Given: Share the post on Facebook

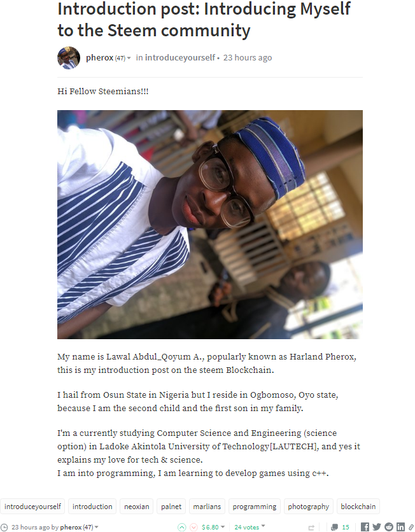Looking at the screenshot, I should tap(365, 527).
